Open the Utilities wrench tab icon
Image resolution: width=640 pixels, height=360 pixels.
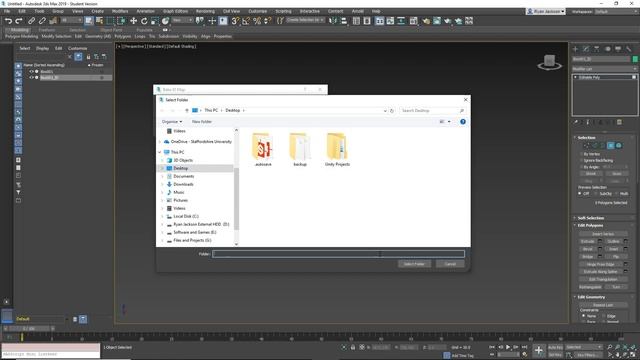pyautogui.click(x=629, y=49)
